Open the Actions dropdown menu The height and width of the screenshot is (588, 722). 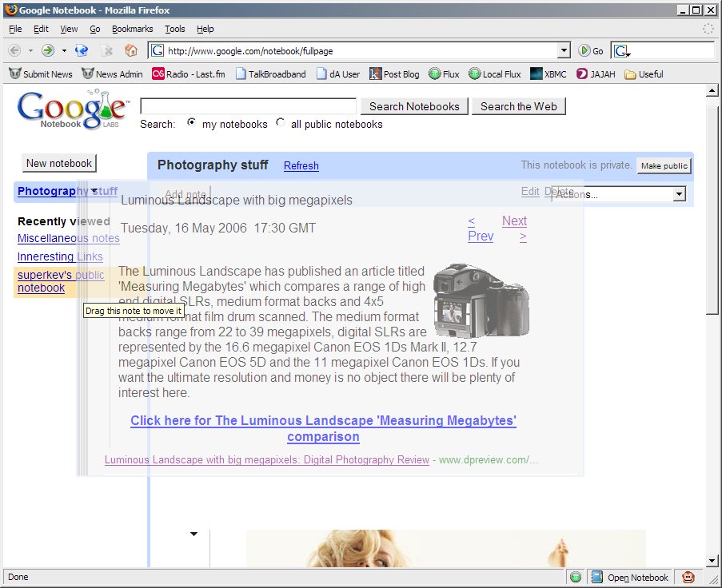[x=619, y=193]
